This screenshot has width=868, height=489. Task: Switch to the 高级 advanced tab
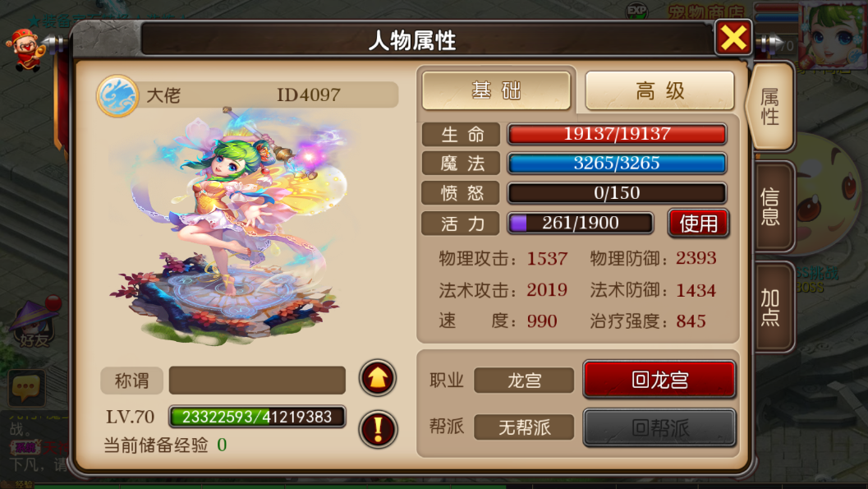click(660, 90)
